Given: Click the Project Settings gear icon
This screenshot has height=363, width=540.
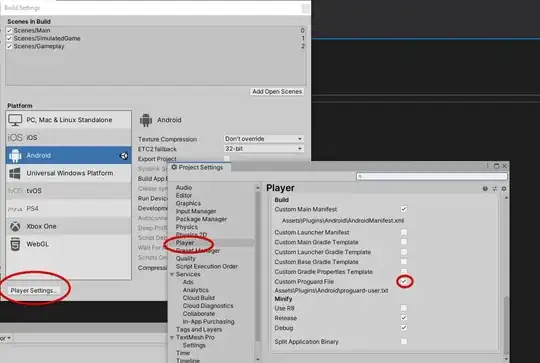Looking at the screenshot, I should (174, 167).
